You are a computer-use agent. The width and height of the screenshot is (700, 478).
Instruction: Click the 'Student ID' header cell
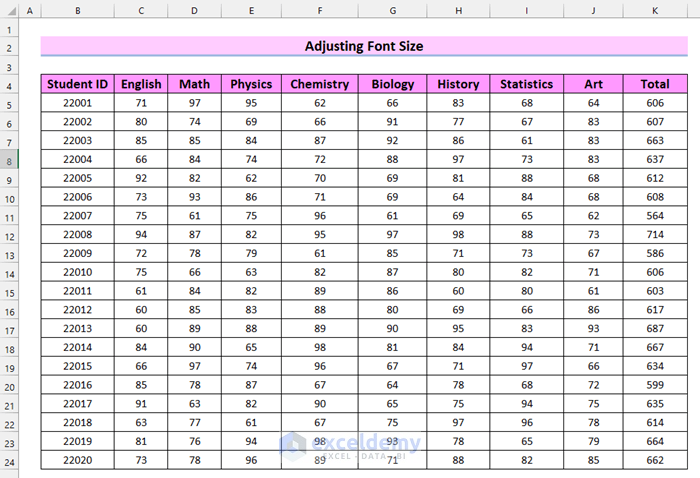pyautogui.click(x=78, y=84)
